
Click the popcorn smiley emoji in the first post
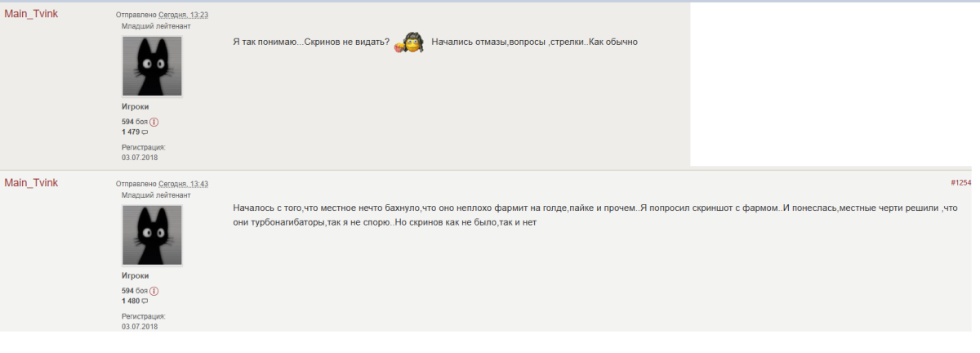[409, 42]
